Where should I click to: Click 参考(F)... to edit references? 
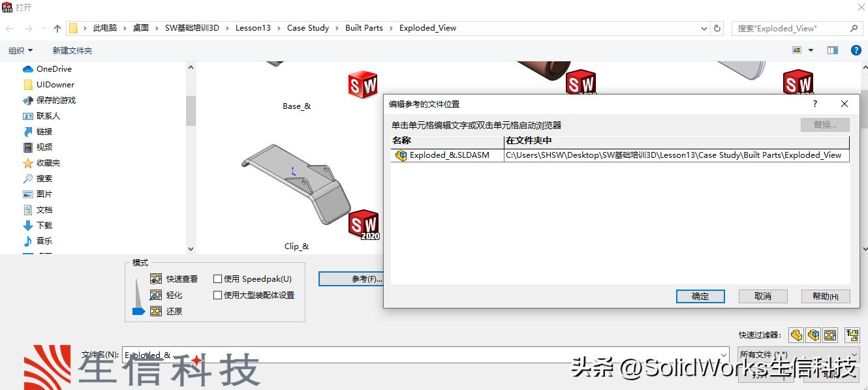352,278
